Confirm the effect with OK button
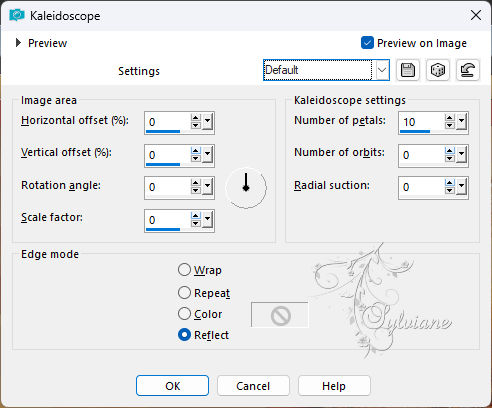The height and width of the screenshot is (408, 492). [172, 386]
